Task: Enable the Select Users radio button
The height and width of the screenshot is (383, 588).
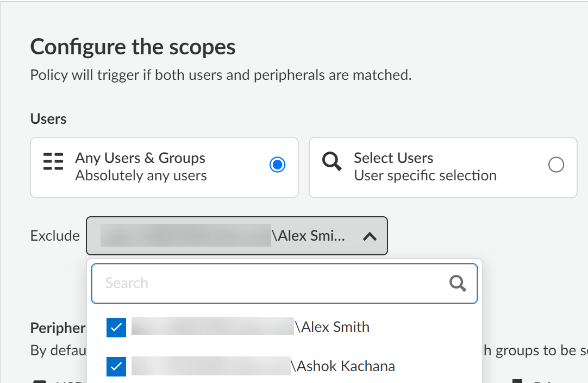Action: coord(556,165)
